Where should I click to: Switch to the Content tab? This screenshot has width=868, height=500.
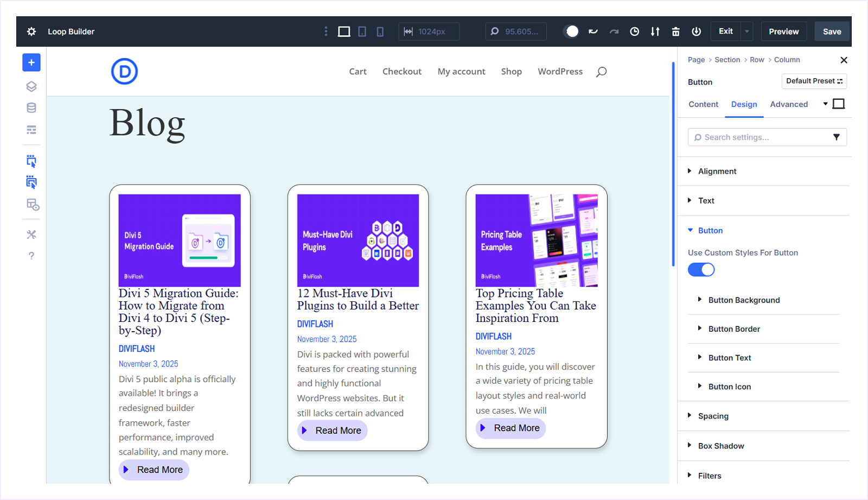pos(703,104)
